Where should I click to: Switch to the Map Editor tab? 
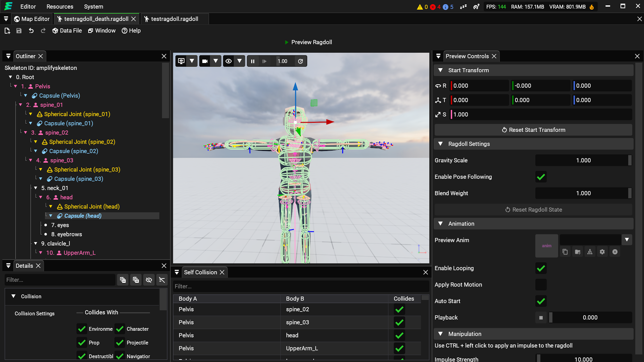click(32, 19)
